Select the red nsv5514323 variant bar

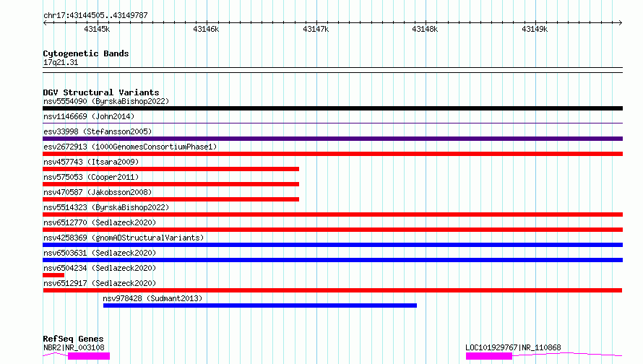click(x=332, y=214)
